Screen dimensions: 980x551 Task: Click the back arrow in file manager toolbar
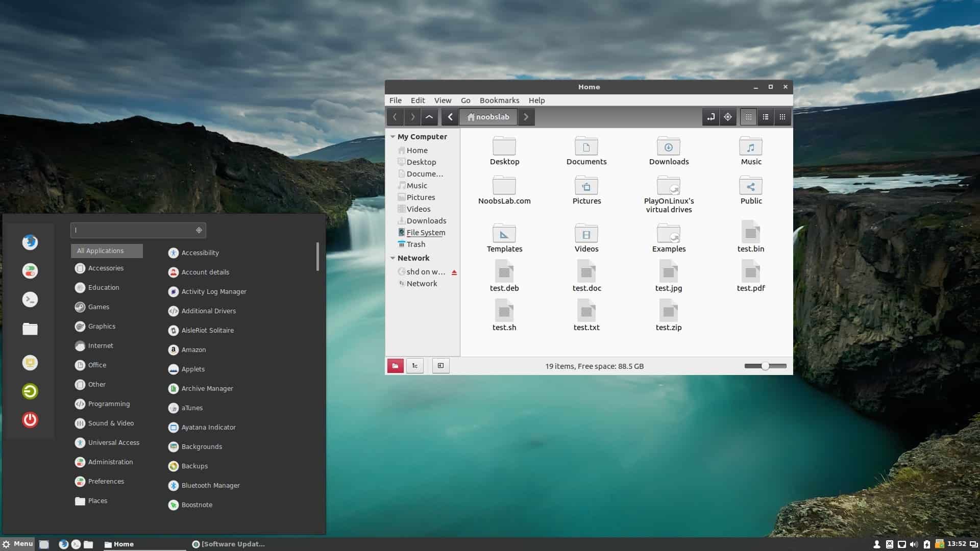click(x=395, y=117)
